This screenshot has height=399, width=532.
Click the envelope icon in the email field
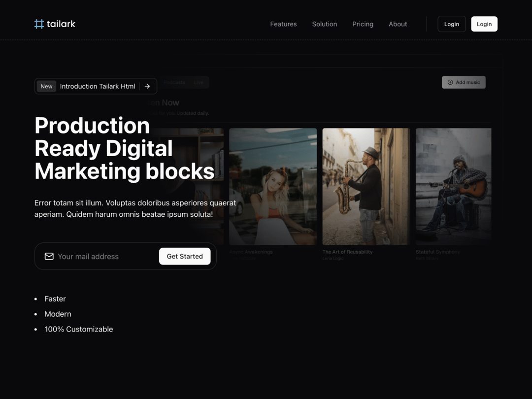(49, 256)
